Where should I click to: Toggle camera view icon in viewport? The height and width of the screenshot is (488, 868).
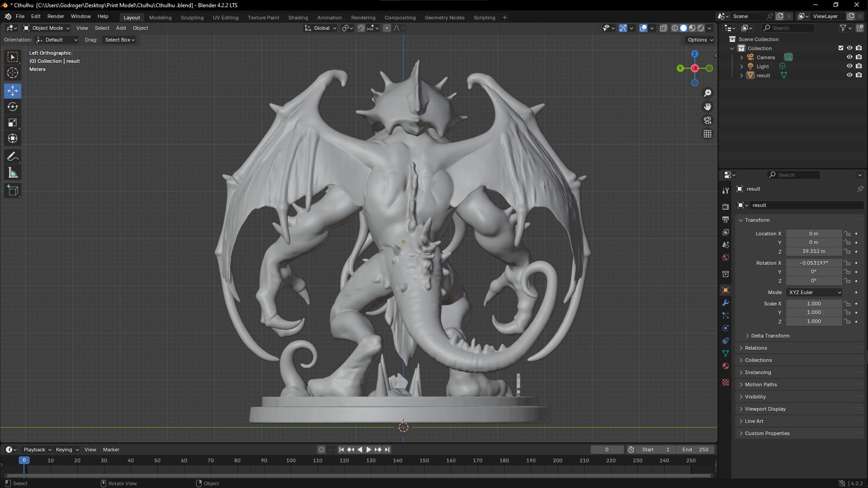(x=708, y=120)
